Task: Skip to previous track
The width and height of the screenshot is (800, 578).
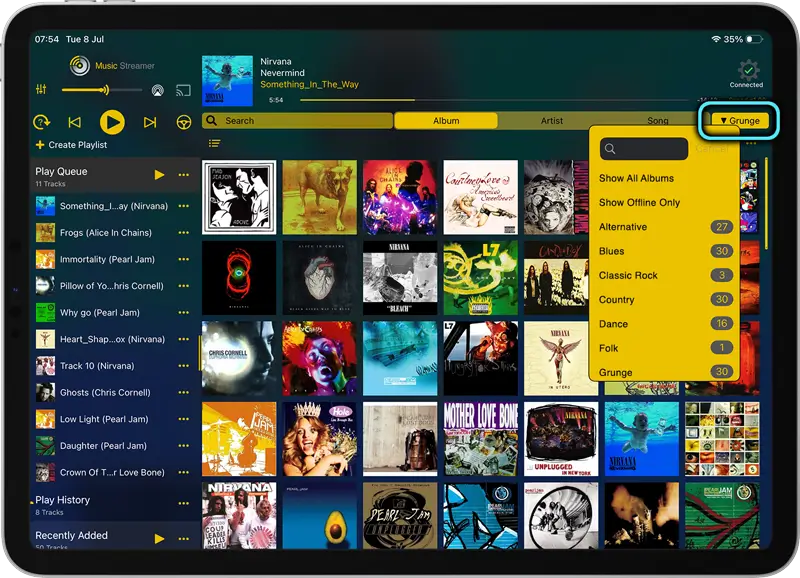Action: [74, 122]
